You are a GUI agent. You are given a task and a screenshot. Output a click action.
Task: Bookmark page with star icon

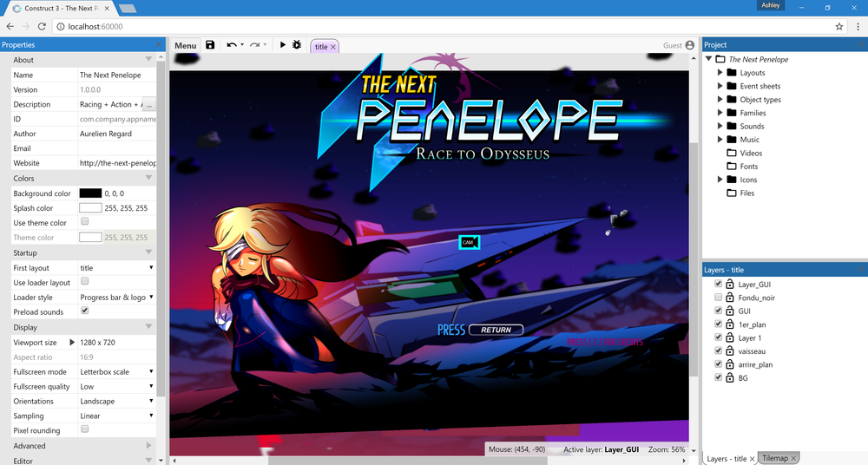pos(839,26)
